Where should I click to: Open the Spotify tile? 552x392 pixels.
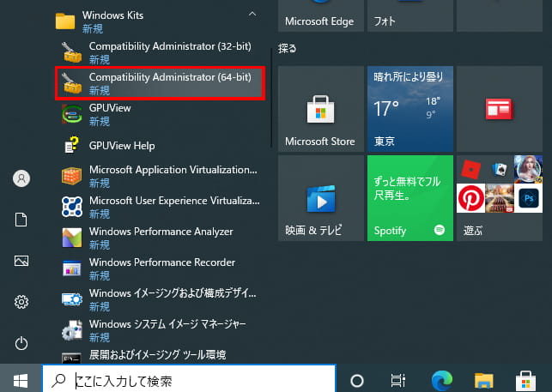coord(410,198)
